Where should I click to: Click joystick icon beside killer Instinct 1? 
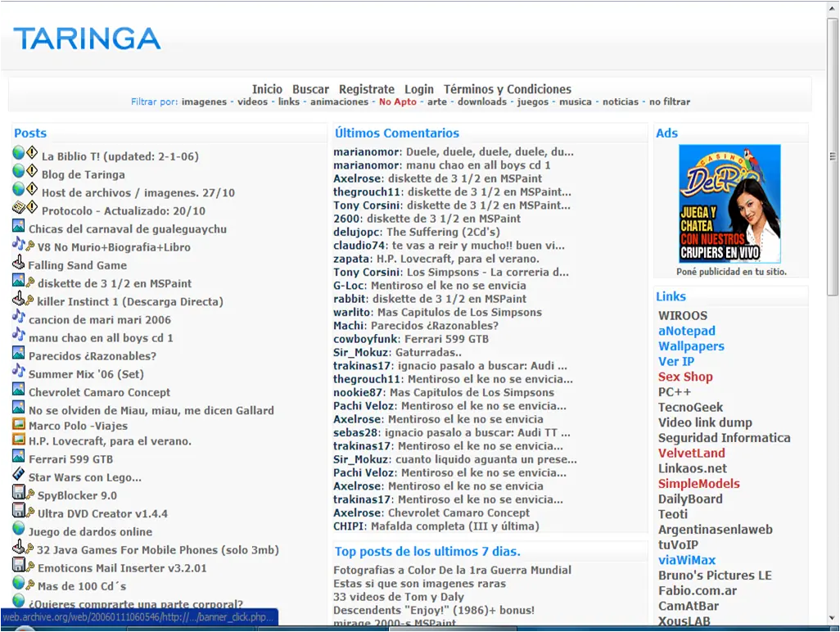19,299
